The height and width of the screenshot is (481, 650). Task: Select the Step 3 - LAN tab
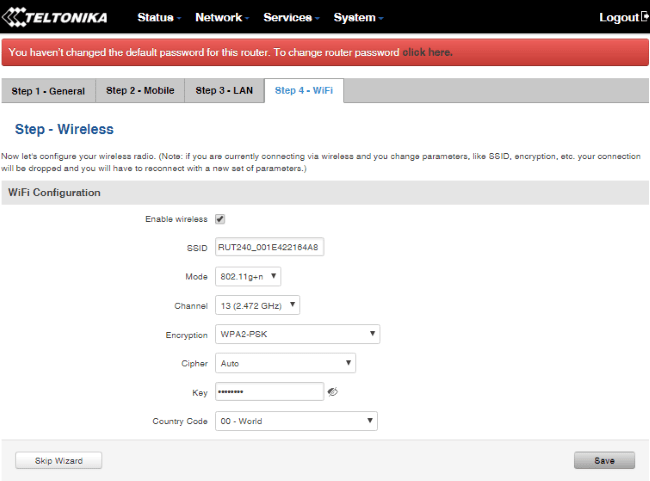225,91
